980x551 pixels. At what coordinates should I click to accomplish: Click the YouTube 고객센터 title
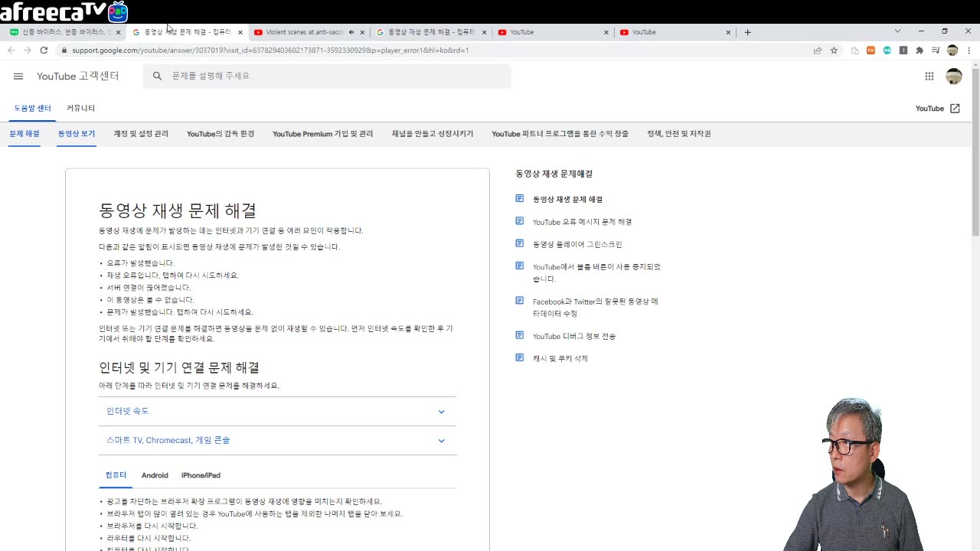click(x=78, y=76)
